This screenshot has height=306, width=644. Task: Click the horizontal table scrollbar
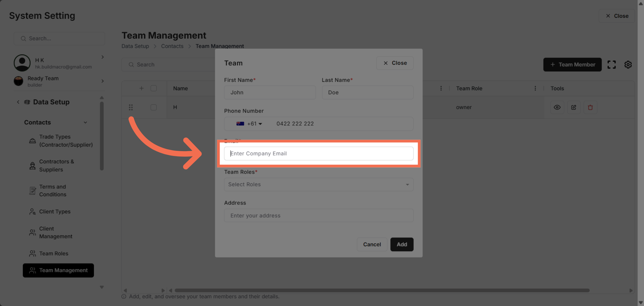pos(382,290)
